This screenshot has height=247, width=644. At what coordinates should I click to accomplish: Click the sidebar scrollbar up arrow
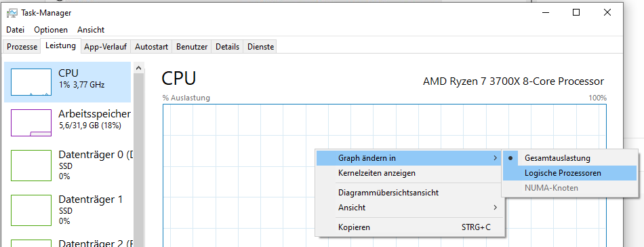(x=139, y=68)
